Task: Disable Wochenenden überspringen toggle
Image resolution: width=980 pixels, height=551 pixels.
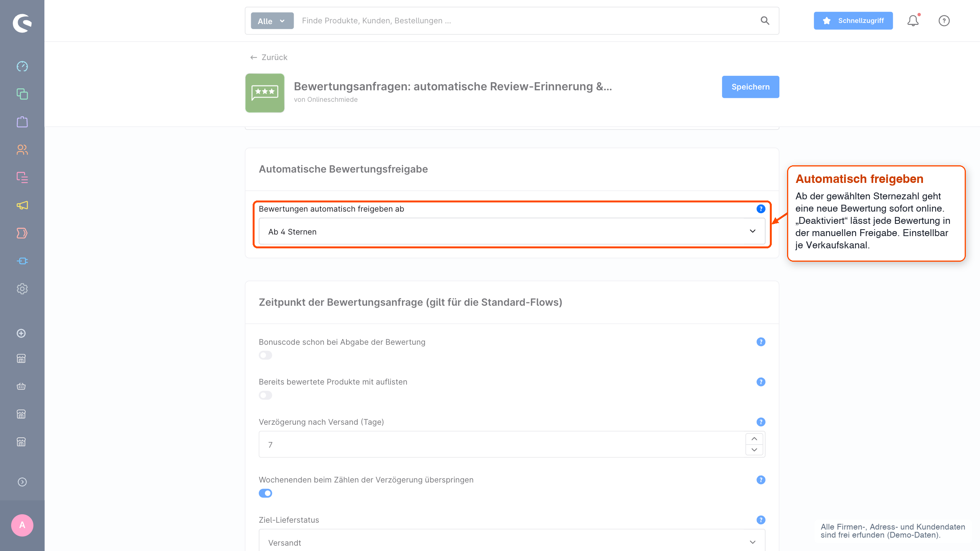Action: coord(265,493)
